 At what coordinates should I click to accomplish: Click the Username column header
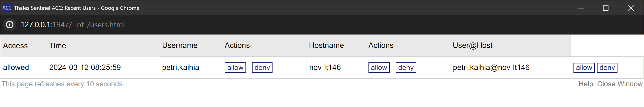(x=180, y=45)
